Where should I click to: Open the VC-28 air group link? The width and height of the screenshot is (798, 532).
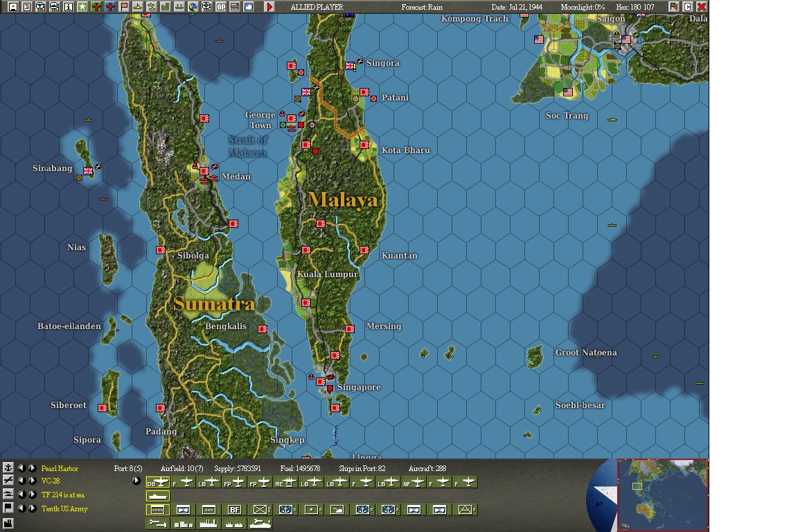click(x=51, y=481)
